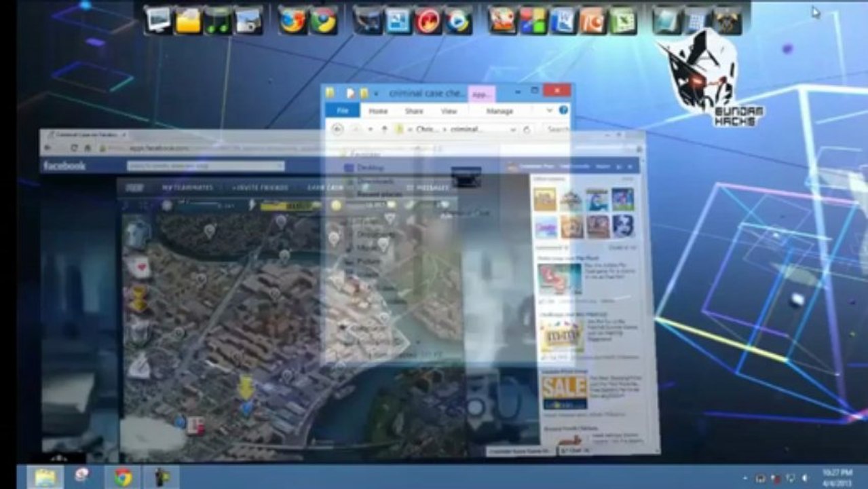The width and height of the screenshot is (868, 489).
Task: Open File Explorer on the taskbar
Action: point(45,477)
